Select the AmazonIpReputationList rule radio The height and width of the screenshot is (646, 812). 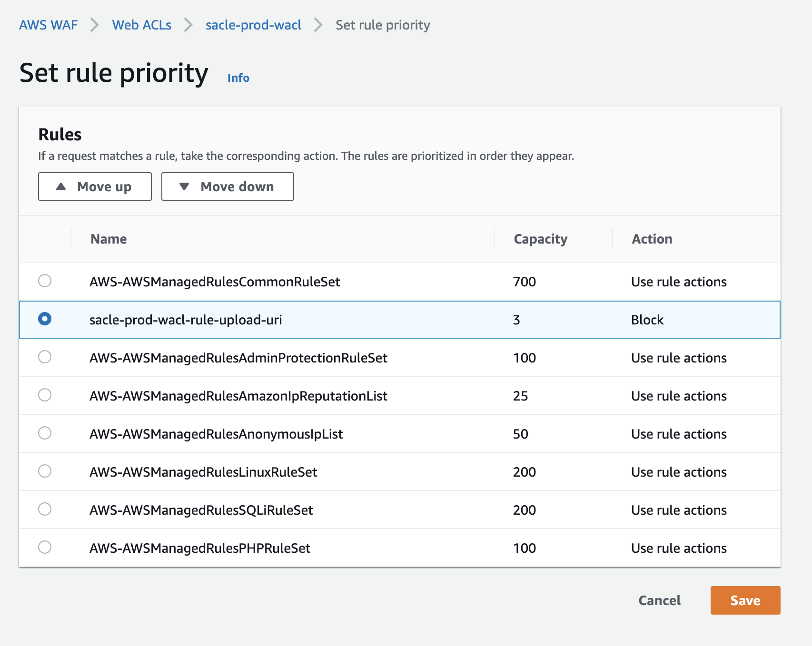[x=45, y=395]
